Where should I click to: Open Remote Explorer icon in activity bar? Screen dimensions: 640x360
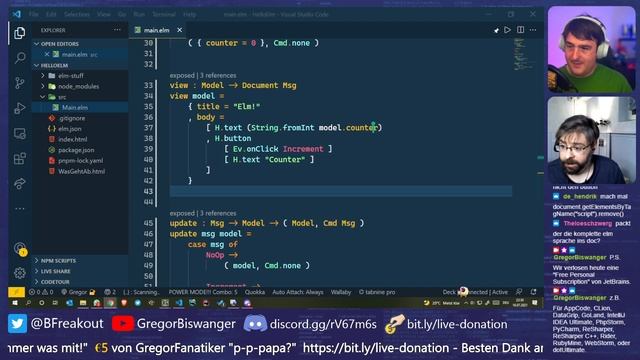pyautogui.click(x=20, y=133)
